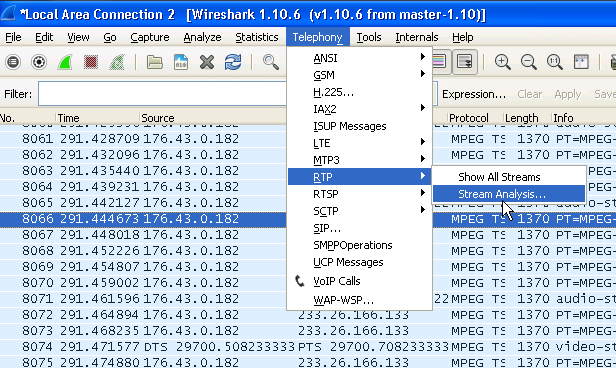This screenshot has height=368, width=616.
Task: Zoom out on packet text
Action: pos(528,62)
